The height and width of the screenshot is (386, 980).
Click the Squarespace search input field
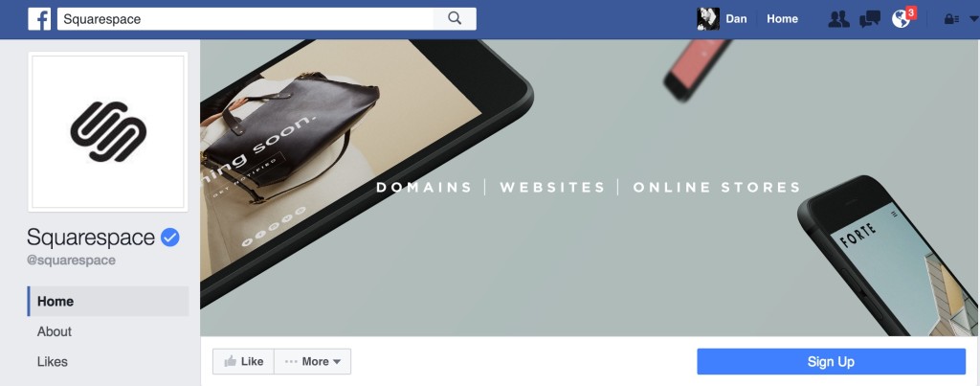point(246,19)
